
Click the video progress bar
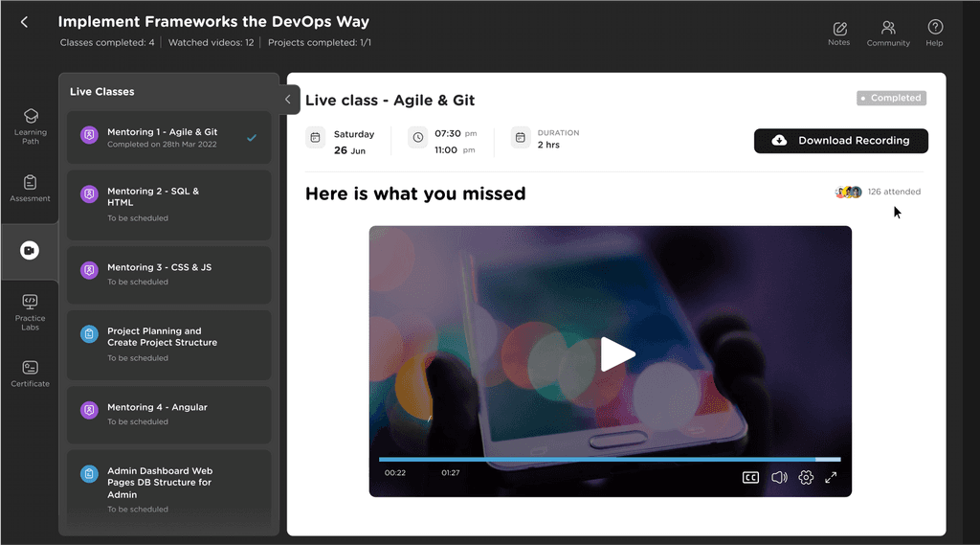610,460
